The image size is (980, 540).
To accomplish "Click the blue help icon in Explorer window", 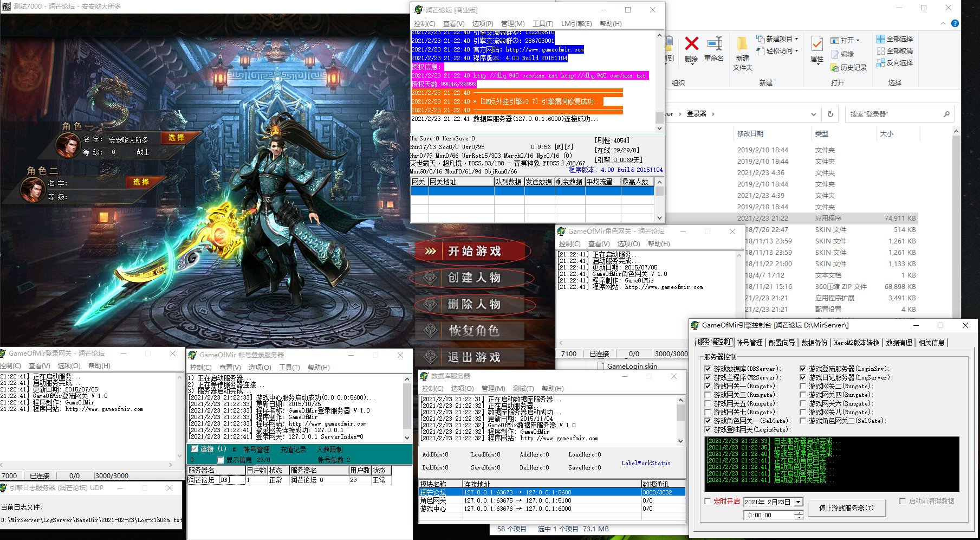I will coord(955,23).
